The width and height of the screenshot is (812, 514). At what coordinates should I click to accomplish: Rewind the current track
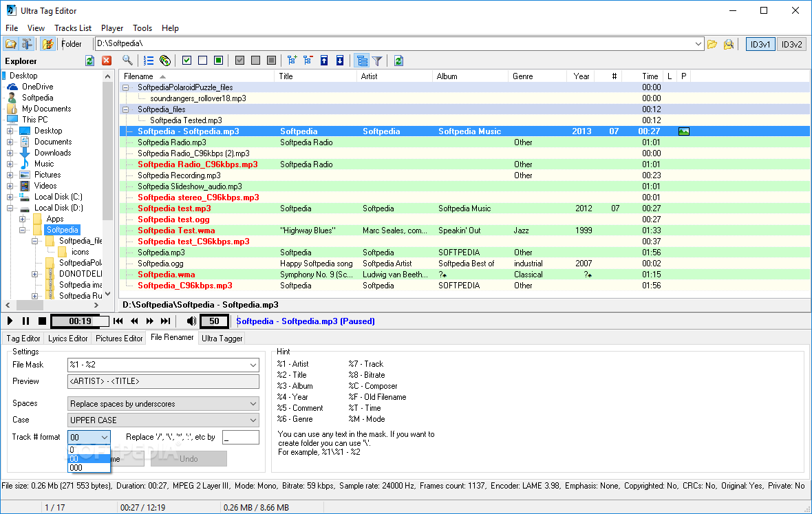click(x=135, y=321)
